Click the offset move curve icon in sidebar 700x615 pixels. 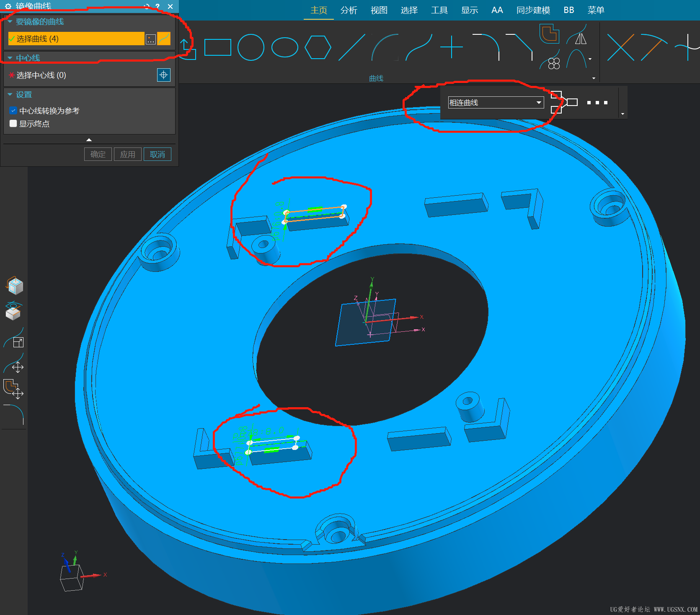[13, 389]
